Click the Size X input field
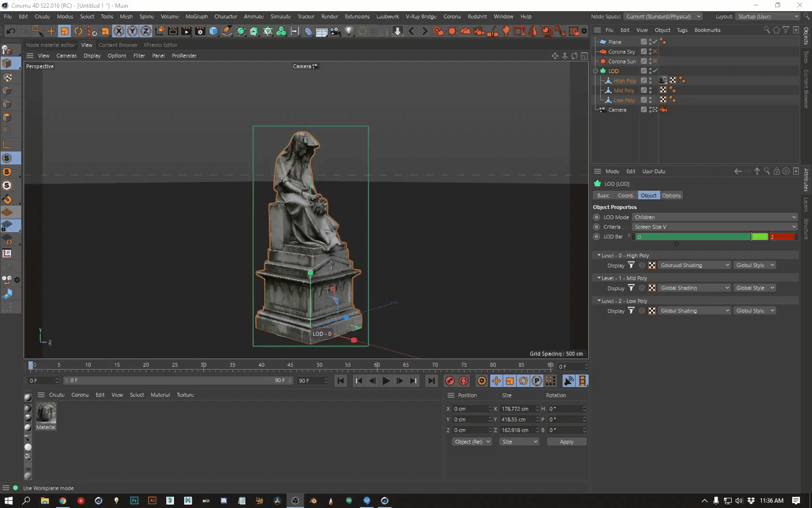The height and width of the screenshot is (508, 812). point(517,409)
